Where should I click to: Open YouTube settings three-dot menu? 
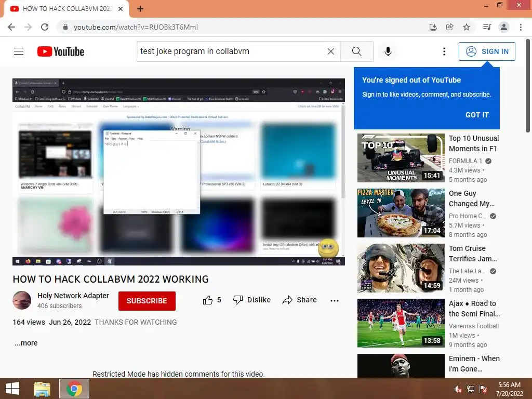(444, 51)
